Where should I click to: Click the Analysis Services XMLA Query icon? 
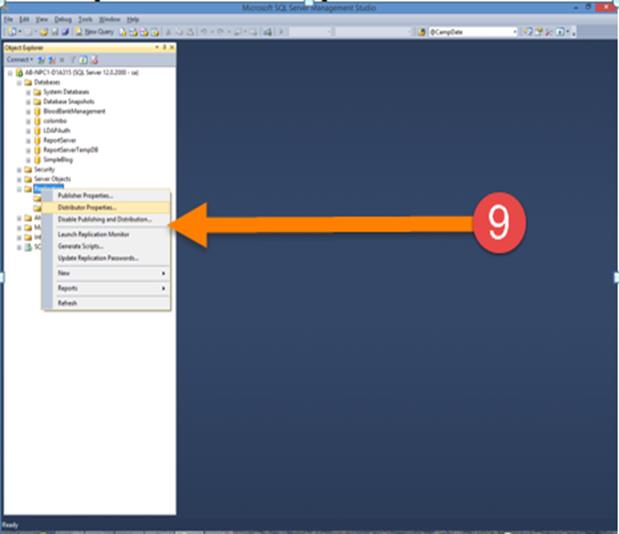click(155, 32)
